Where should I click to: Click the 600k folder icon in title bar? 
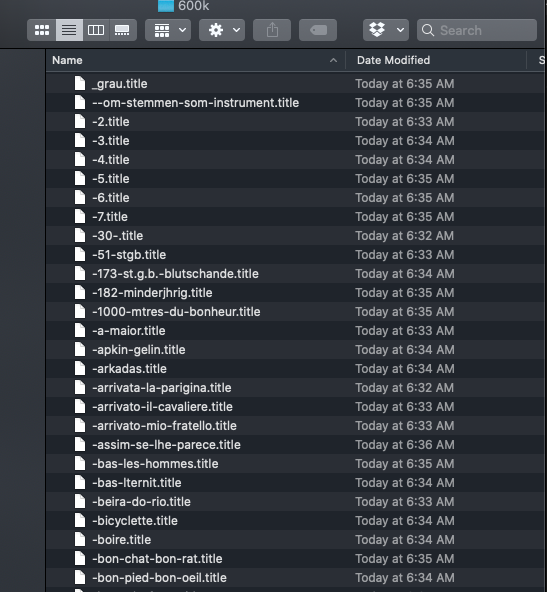pos(166,6)
